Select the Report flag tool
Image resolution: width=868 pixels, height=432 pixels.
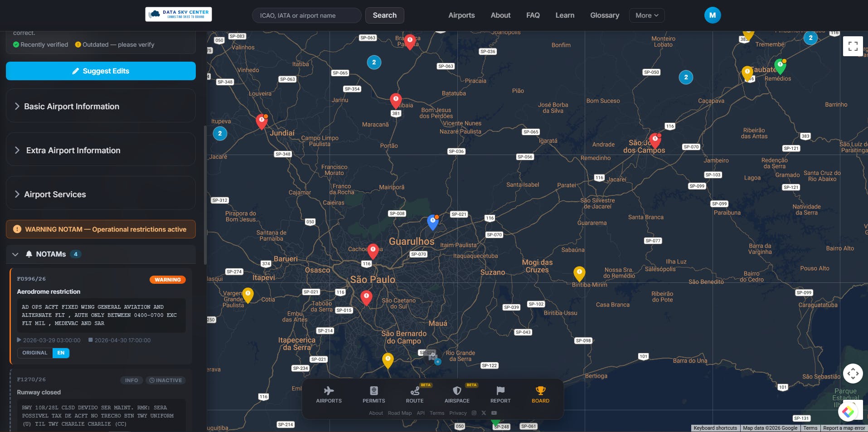(x=500, y=394)
